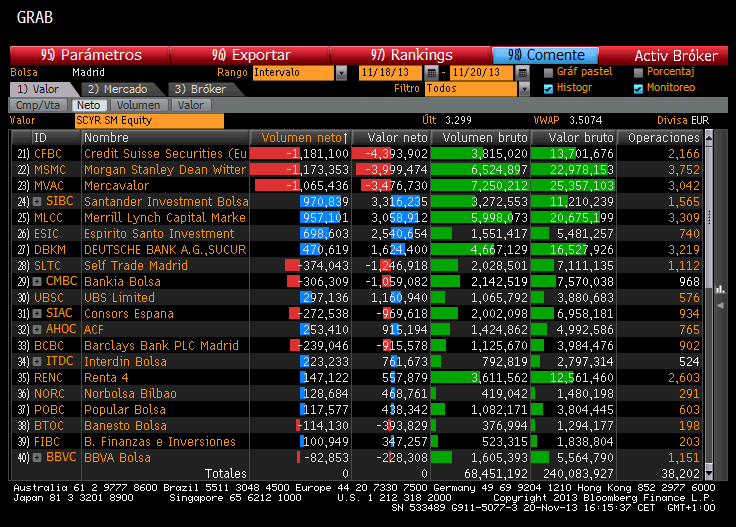Image resolution: width=736 pixels, height=527 pixels.
Task: Open the Rango Intervalo dropdown arrow
Action: point(341,73)
